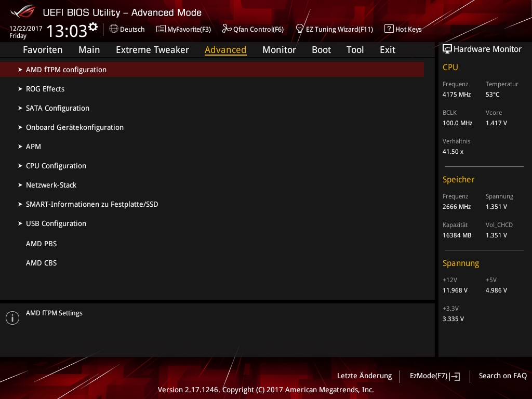Click the settings gear next to the clock
Viewport: 532px width, 399px height.
92,27
